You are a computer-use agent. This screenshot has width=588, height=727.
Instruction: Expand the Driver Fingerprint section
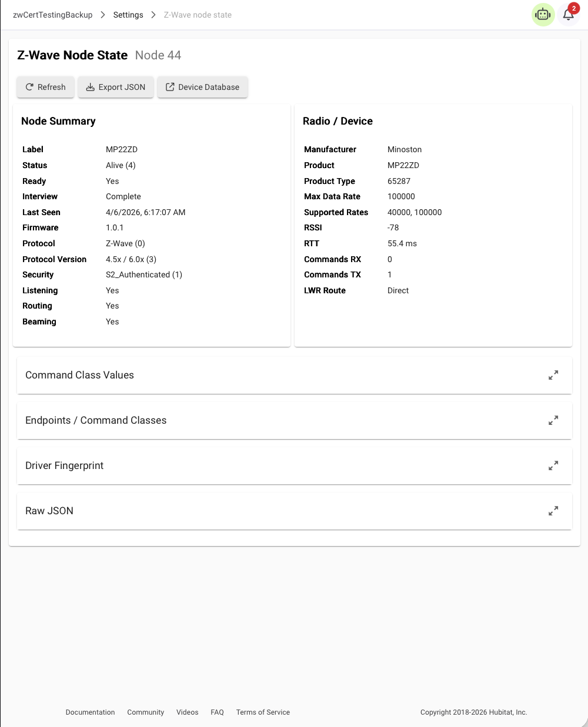click(64, 465)
